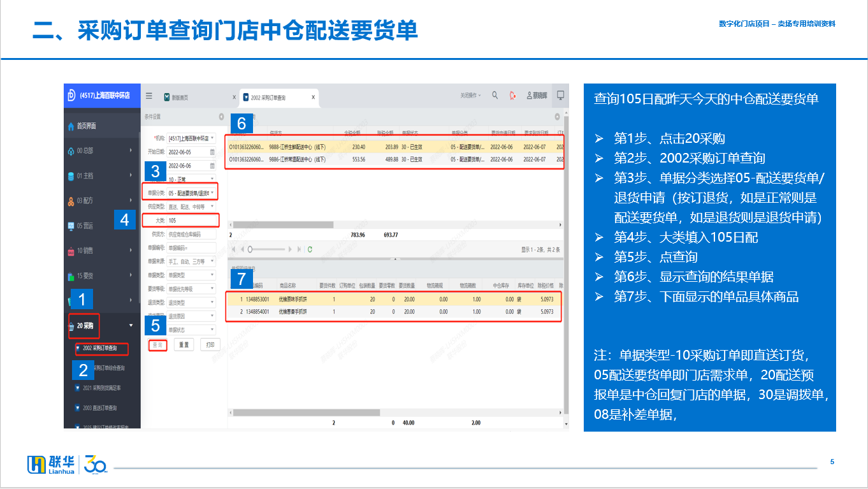Screen dimensions: 868x489
Task: Select order row 9888-江桥生鲜配送中心
Action: click(395, 147)
